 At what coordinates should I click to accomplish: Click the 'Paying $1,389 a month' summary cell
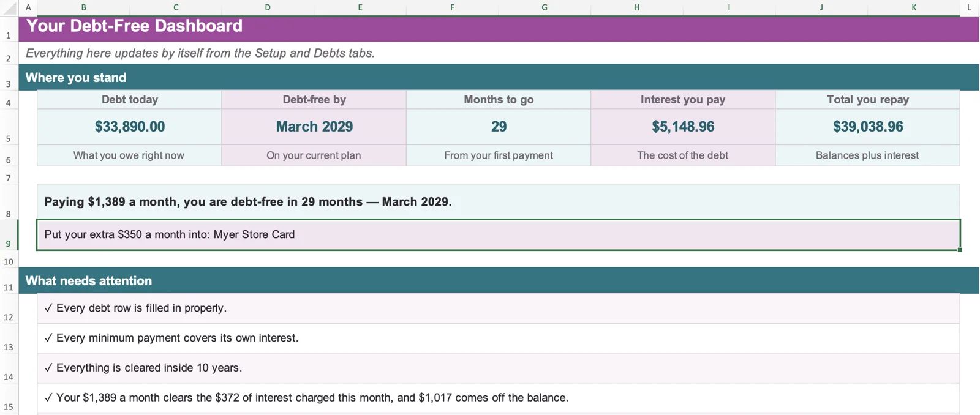(x=499, y=202)
